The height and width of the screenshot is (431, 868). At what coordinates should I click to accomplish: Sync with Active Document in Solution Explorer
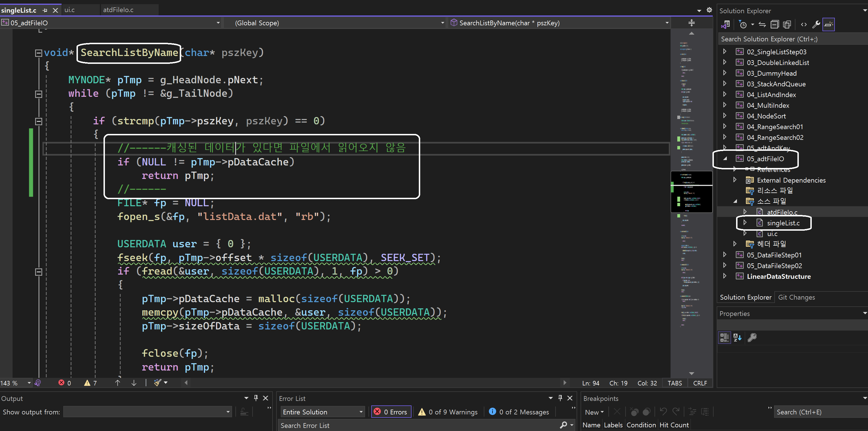pos(762,24)
